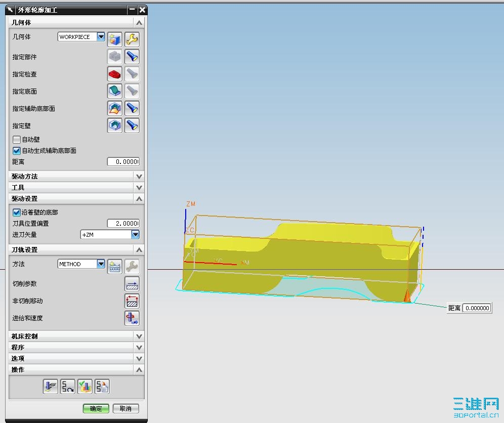Viewport: 504px width, 423px height.
Task: Click the flashlight display icon for 指定底面
Action: click(132, 91)
